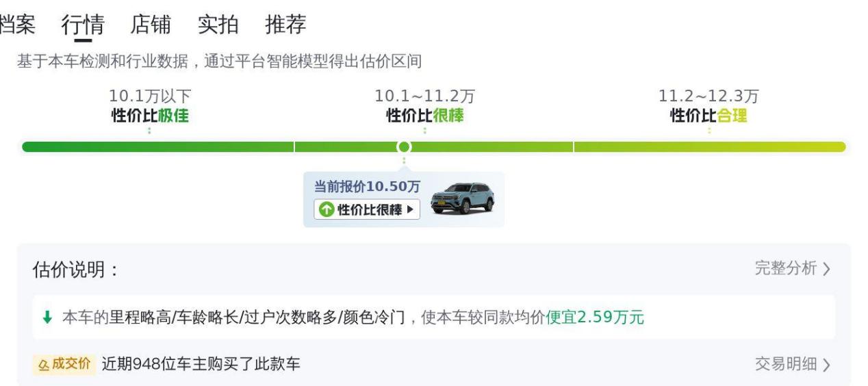868x386 pixels.
Task: Open 交易明细 chevron arrow
Action: click(x=826, y=365)
